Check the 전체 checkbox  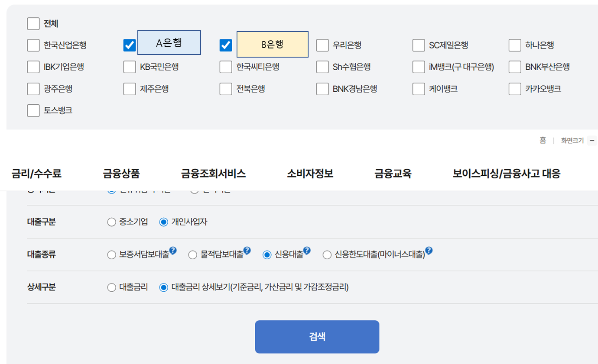point(33,23)
